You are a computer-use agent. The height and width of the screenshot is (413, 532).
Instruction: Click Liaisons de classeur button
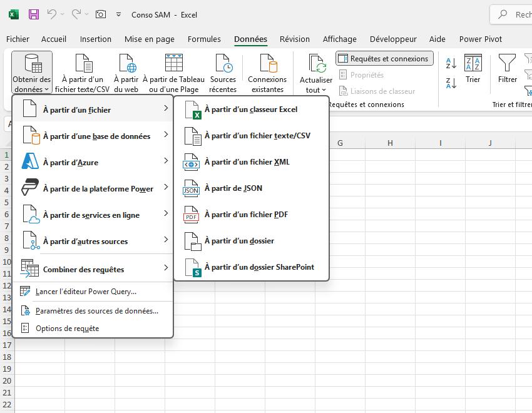[x=377, y=91]
